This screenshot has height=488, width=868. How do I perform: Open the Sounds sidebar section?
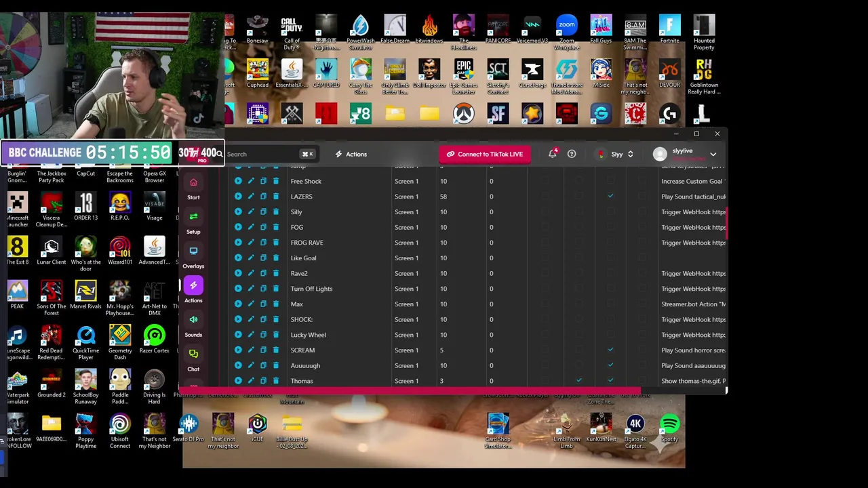coord(193,325)
